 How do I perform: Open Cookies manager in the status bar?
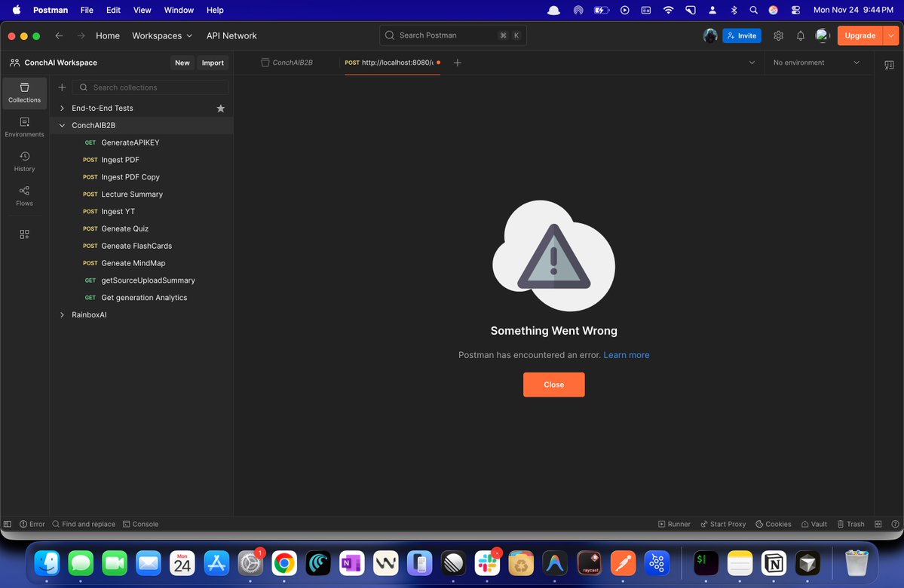click(773, 524)
